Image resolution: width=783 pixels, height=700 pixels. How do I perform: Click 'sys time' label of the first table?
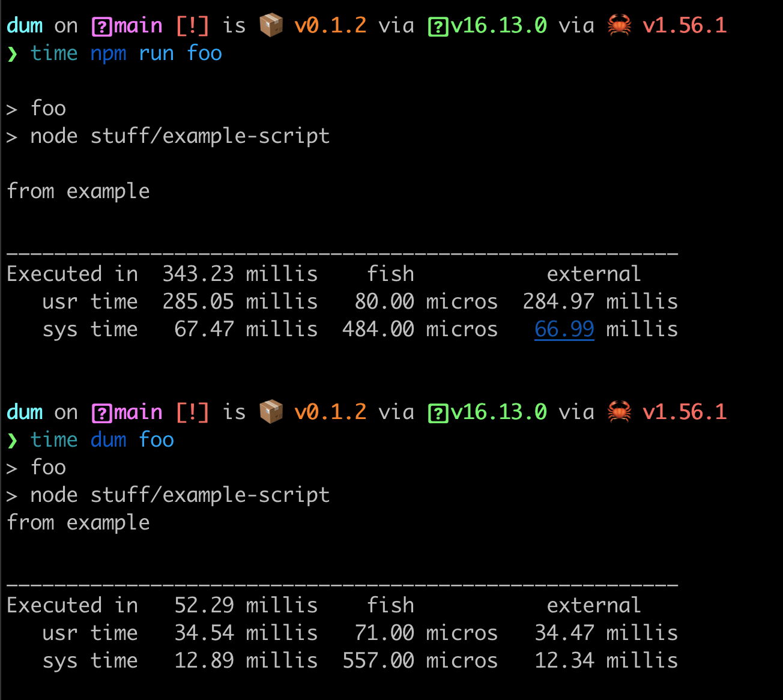[90, 330]
